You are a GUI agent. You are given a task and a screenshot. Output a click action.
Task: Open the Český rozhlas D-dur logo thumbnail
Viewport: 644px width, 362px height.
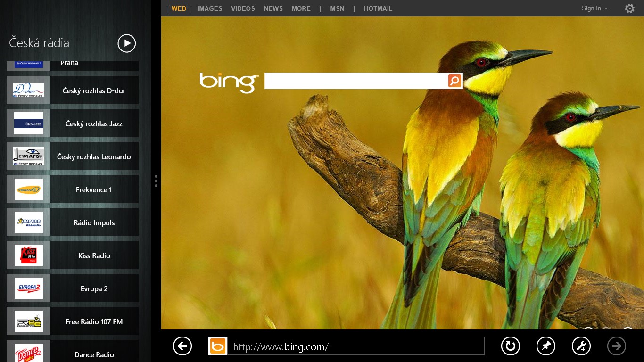pos(28,90)
